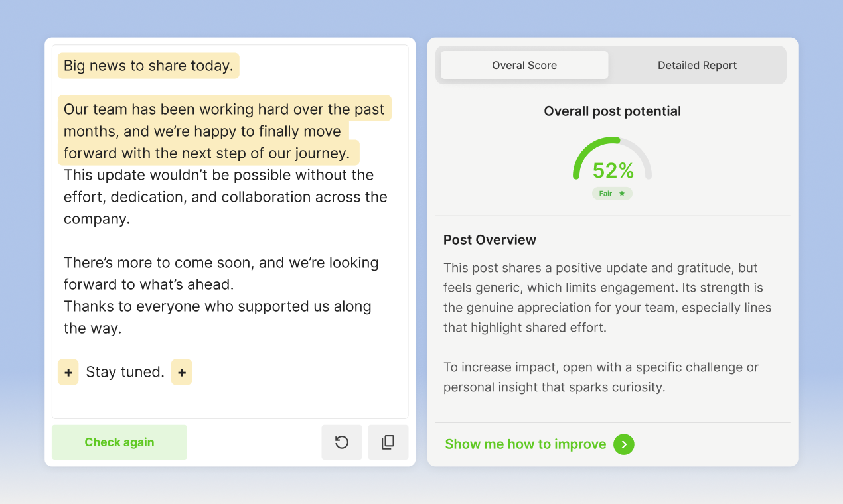The height and width of the screenshot is (504, 843).
Task: Select the highlighted "Big news to share today." line
Action: (148, 66)
